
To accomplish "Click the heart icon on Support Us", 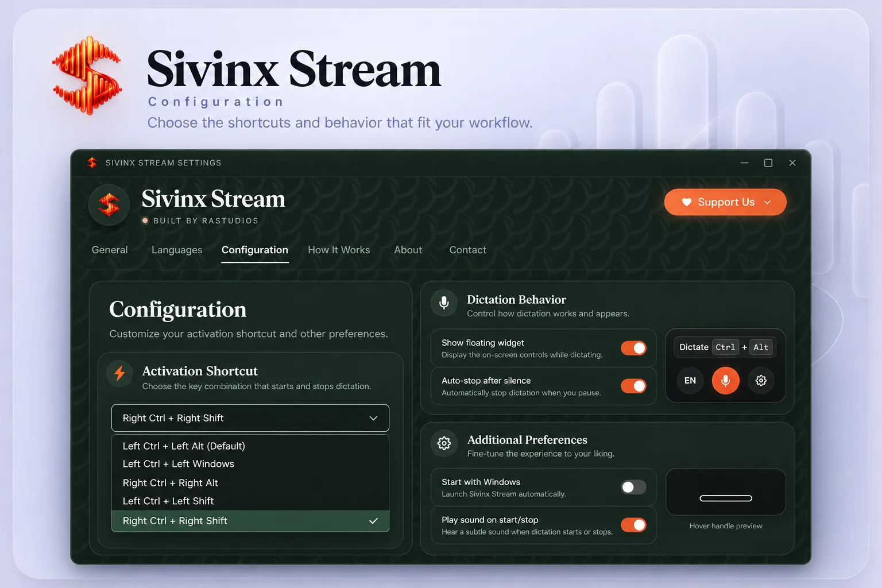I will tap(686, 202).
